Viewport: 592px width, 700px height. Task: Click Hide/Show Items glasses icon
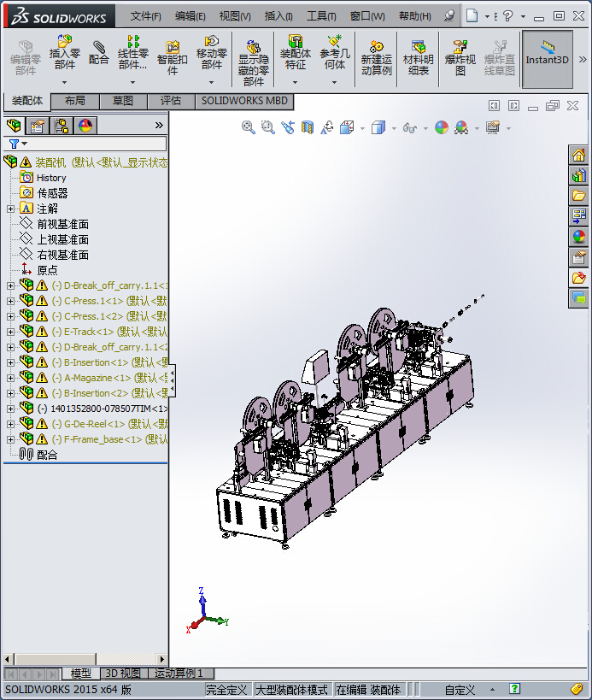click(409, 128)
